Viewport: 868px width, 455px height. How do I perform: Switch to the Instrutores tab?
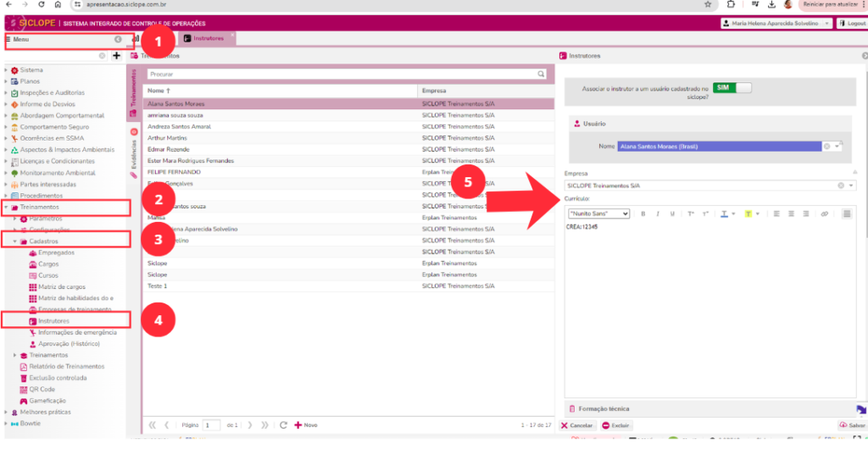click(x=208, y=38)
